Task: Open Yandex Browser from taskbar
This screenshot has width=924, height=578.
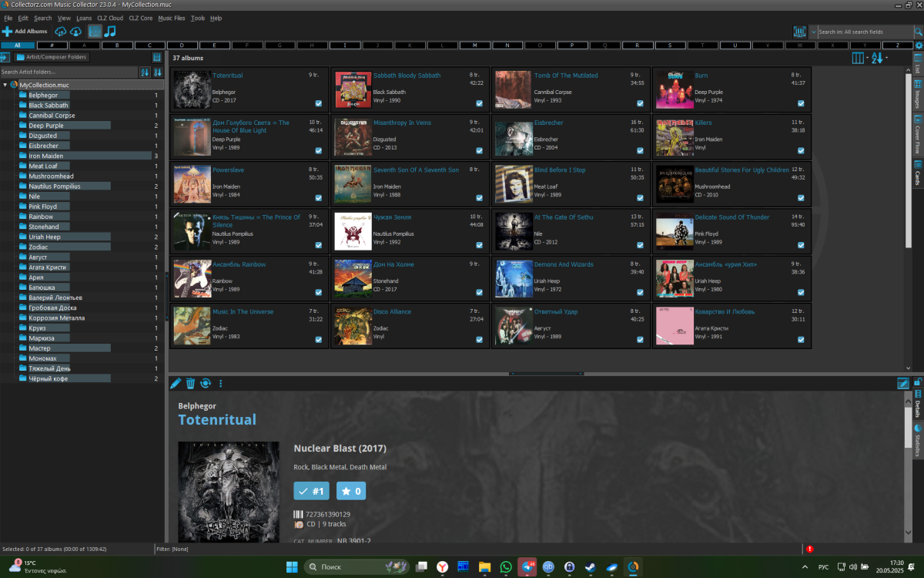Action: click(x=443, y=567)
